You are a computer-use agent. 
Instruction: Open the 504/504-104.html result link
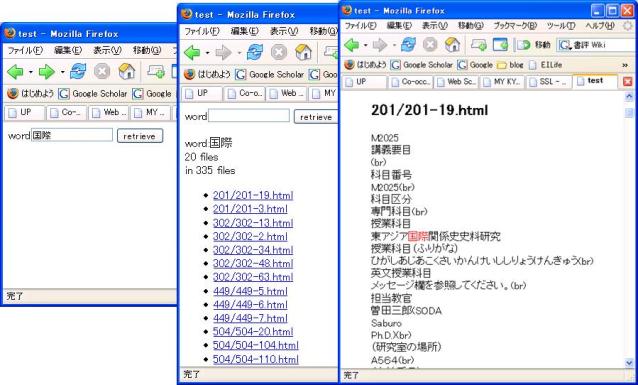[256, 345]
